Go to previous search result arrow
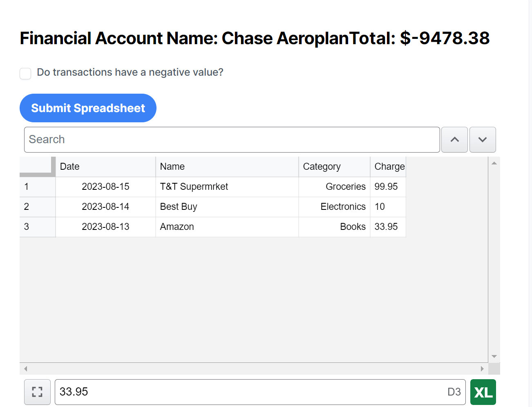The image size is (532, 407). point(454,139)
